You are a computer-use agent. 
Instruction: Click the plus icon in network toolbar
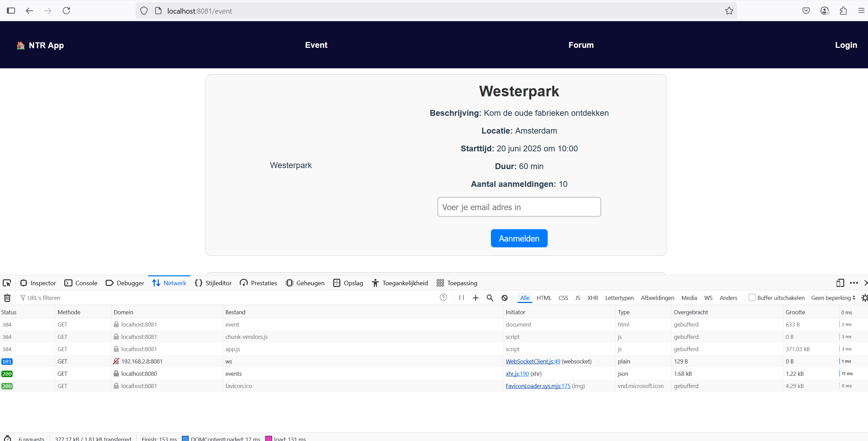(x=476, y=298)
